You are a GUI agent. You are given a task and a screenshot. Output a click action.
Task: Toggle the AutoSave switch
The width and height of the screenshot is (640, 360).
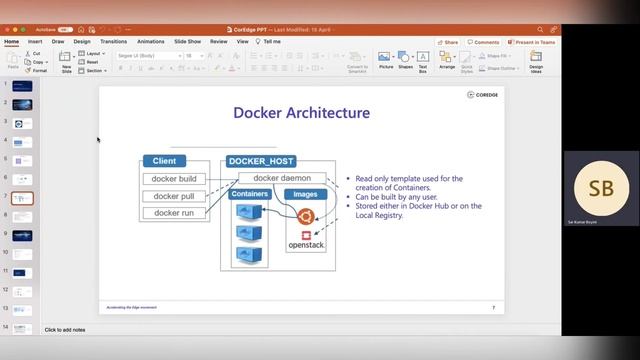tap(65, 30)
